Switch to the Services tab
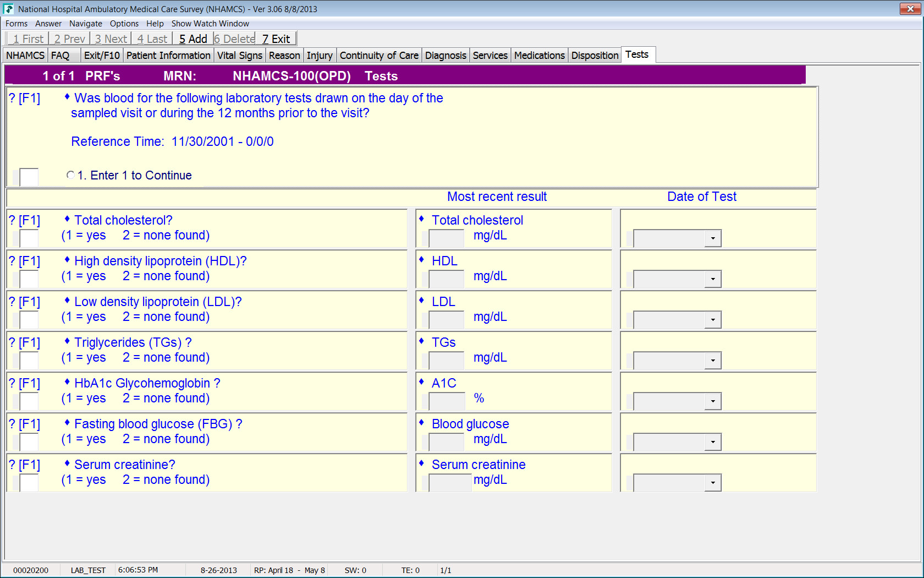 [490, 56]
